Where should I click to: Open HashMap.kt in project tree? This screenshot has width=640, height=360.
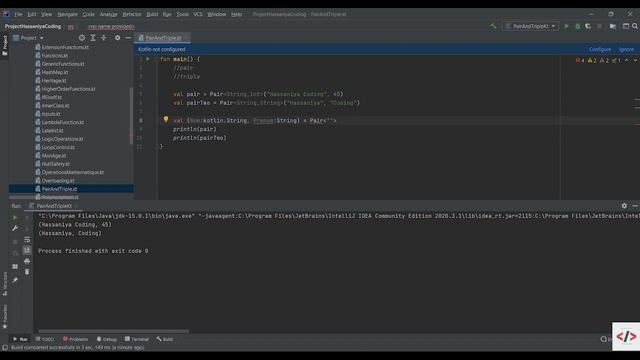click(x=55, y=72)
